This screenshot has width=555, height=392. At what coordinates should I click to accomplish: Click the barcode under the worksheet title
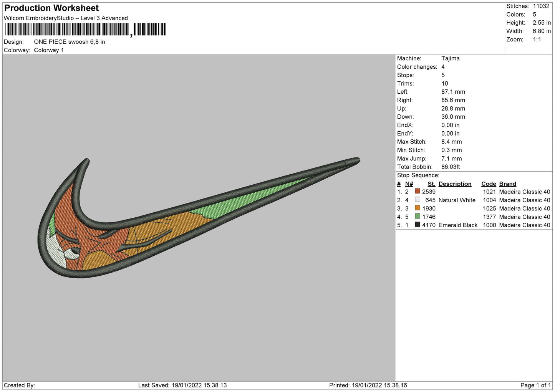(85, 30)
